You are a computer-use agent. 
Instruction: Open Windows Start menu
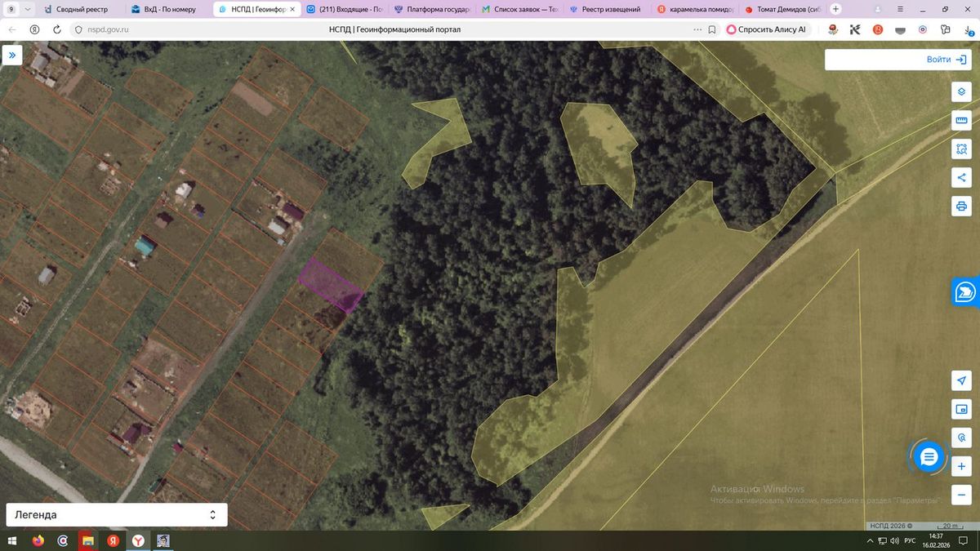tap(12, 541)
